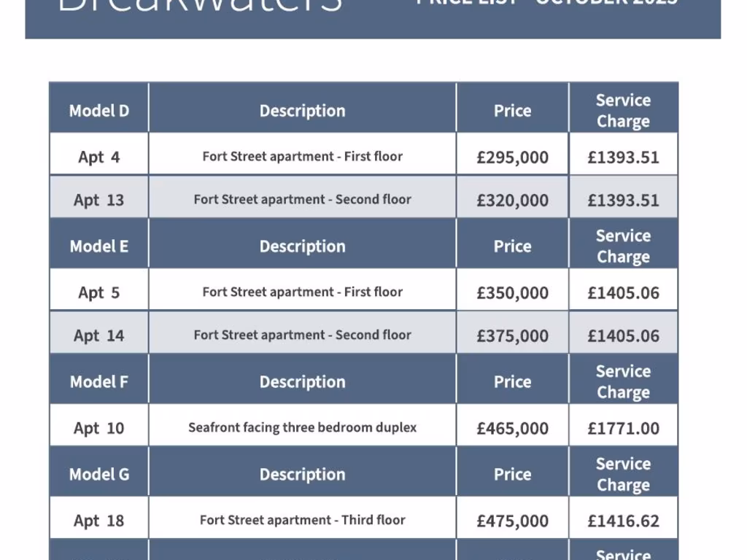Click the £295,000 price
Viewport: 747px width, 560px height.
point(512,157)
